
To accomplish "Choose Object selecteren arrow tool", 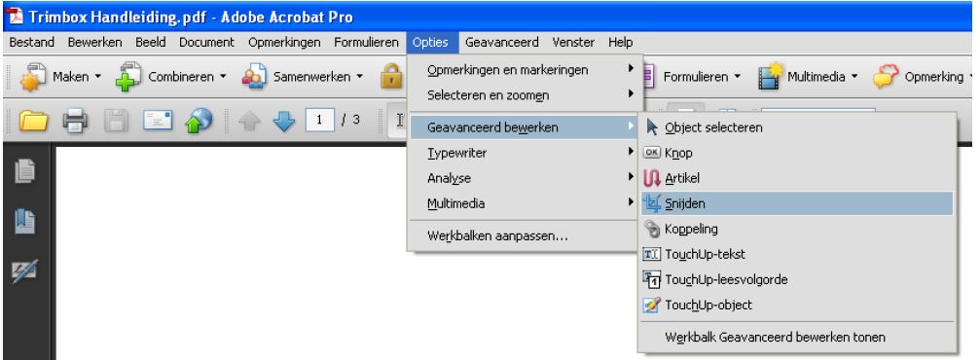I will pos(797,127).
